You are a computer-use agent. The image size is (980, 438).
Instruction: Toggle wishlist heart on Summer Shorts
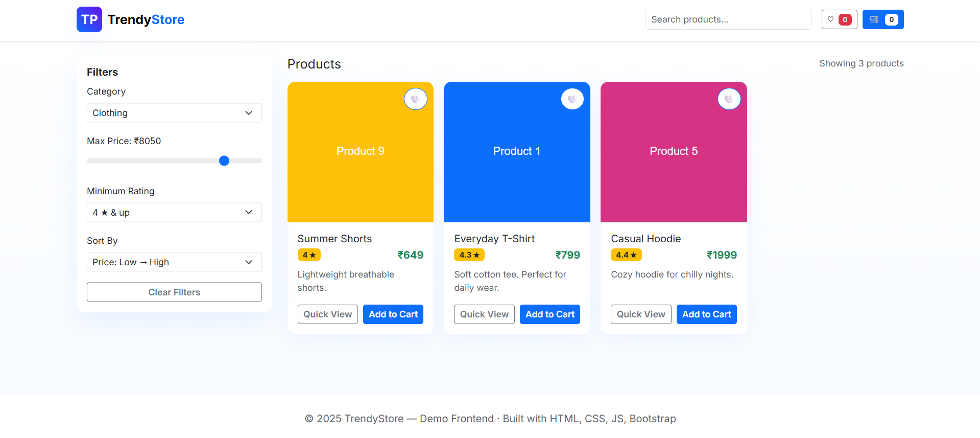coord(415,99)
